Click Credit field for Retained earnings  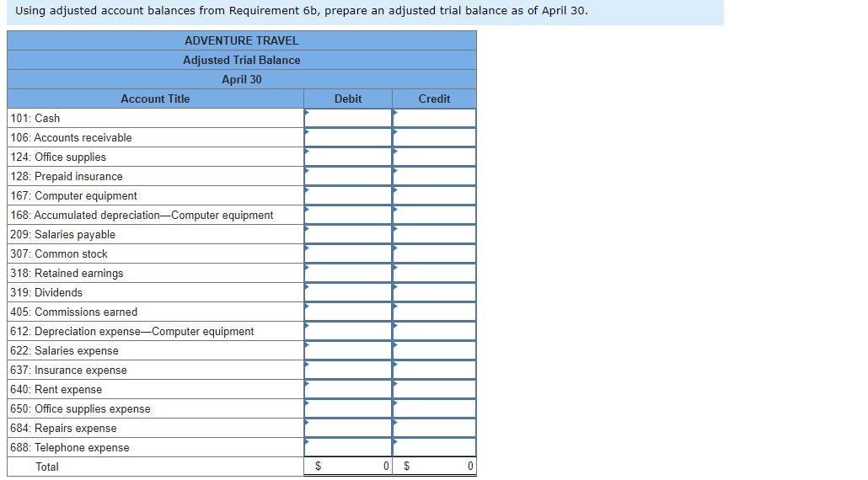[435, 273]
